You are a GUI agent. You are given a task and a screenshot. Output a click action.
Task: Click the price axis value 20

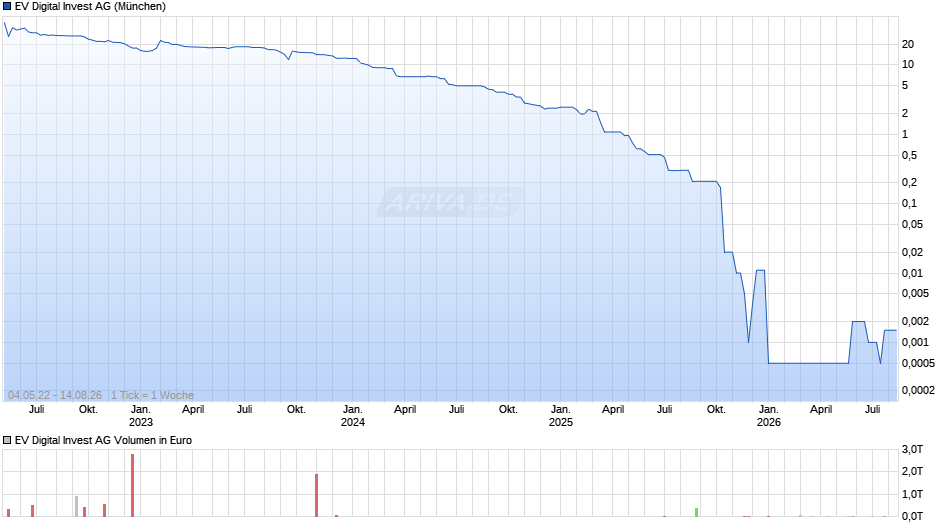tap(908, 44)
